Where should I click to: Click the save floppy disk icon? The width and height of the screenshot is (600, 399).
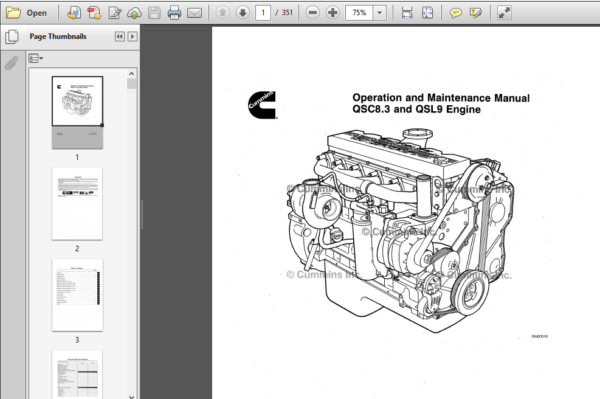pos(154,13)
